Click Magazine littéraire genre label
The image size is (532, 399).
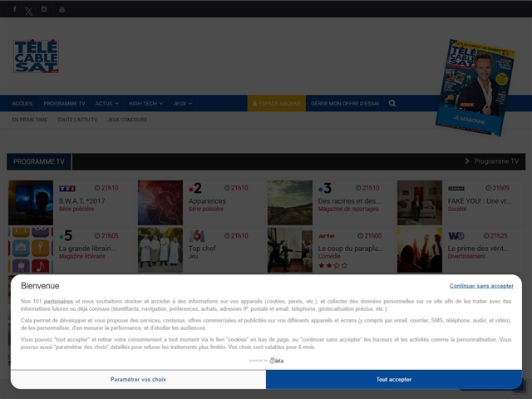(x=81, y=257)
